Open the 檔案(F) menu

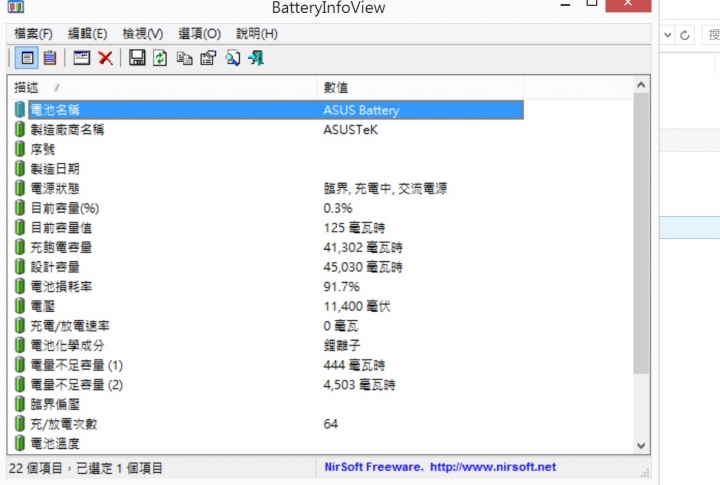pos(33,34)
